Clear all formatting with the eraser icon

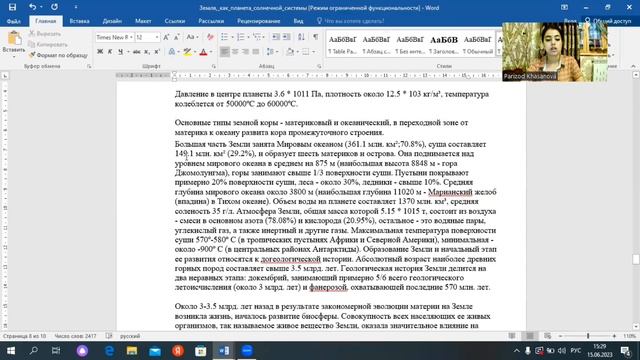pos(210,37)
